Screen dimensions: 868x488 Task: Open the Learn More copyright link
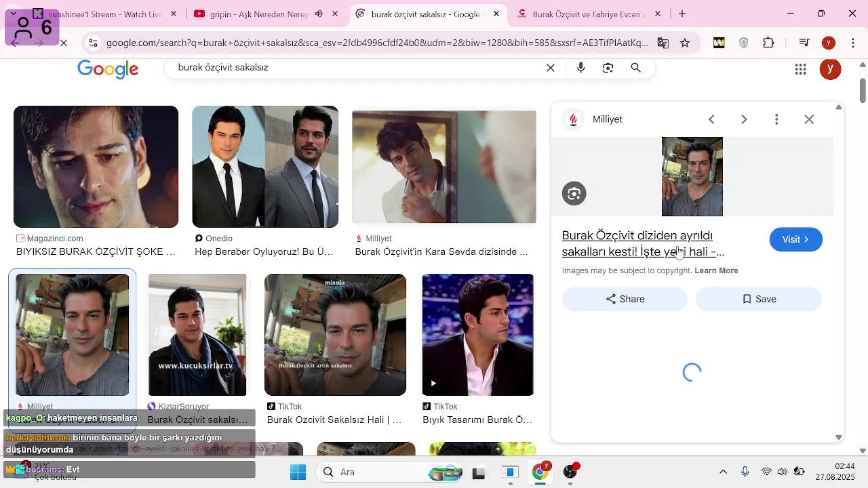point(716,270)
